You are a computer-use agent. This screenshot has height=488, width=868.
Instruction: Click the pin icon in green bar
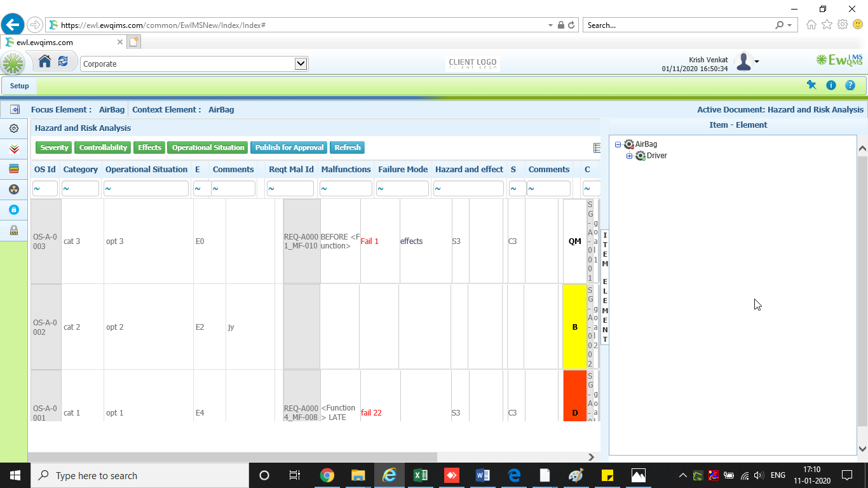[811, 85]
